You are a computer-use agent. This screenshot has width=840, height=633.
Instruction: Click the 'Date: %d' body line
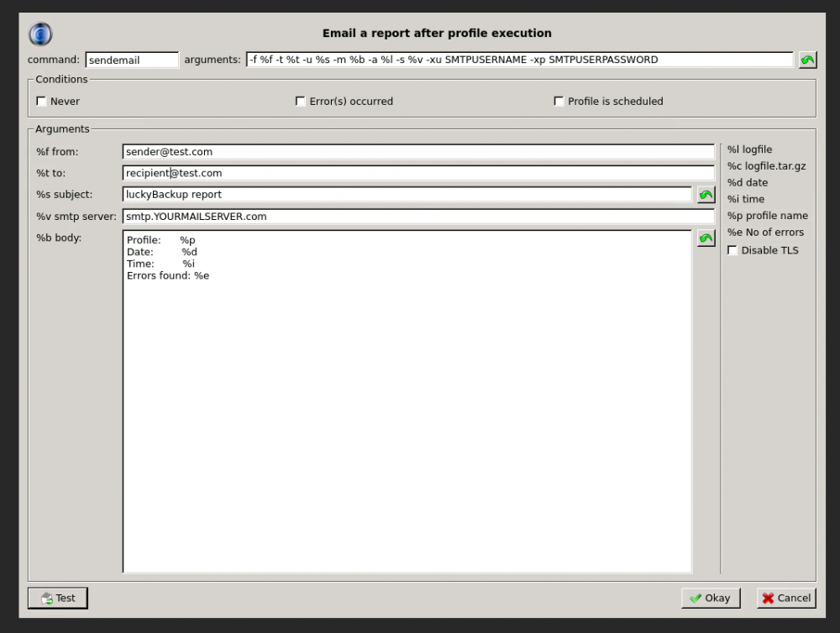point(162,252)
